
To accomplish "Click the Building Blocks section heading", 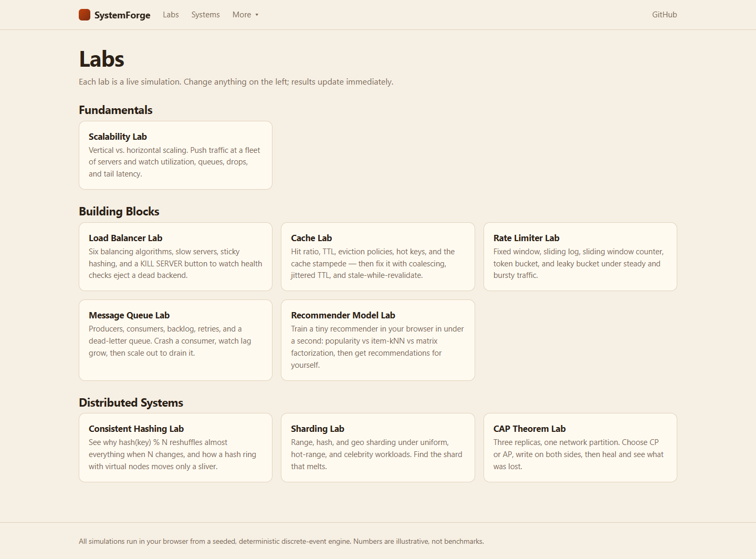I will coord(119,211).
